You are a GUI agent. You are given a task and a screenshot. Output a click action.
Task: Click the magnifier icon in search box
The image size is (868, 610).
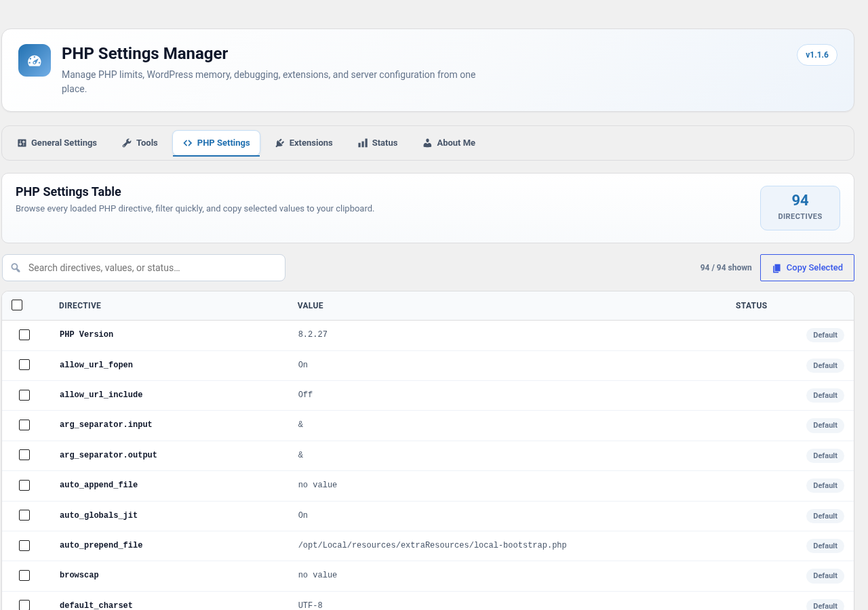click(x=16, y=268)
